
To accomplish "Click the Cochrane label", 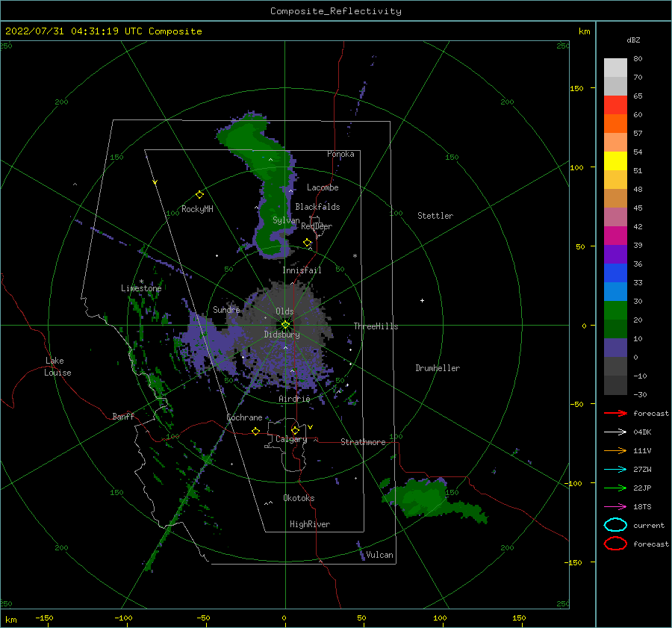I will [244, 417].
